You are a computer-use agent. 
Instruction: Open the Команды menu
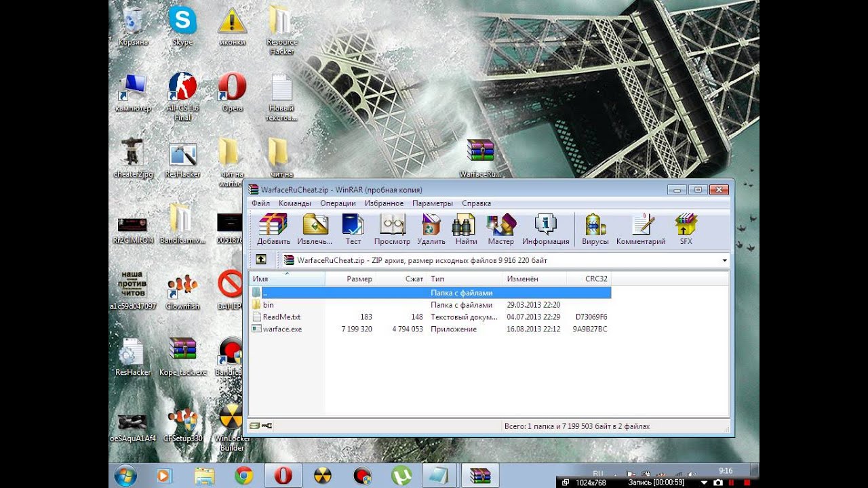click(294, 203)
